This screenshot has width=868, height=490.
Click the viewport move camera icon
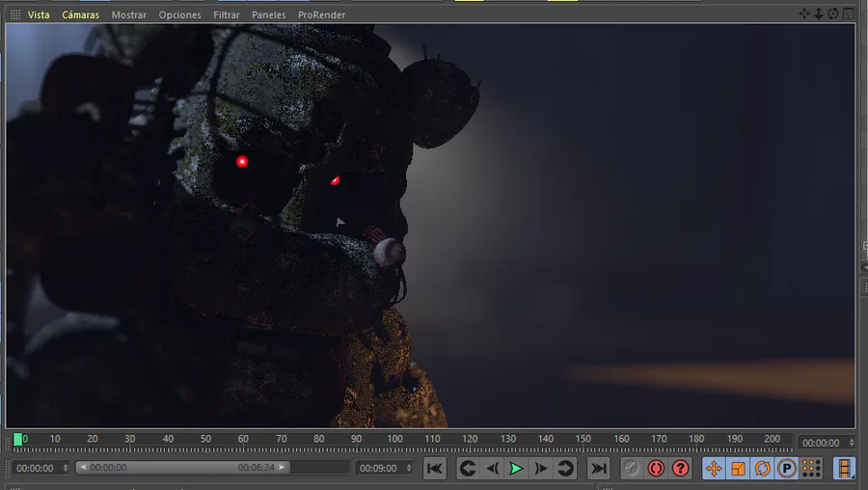tap(803, 14)
